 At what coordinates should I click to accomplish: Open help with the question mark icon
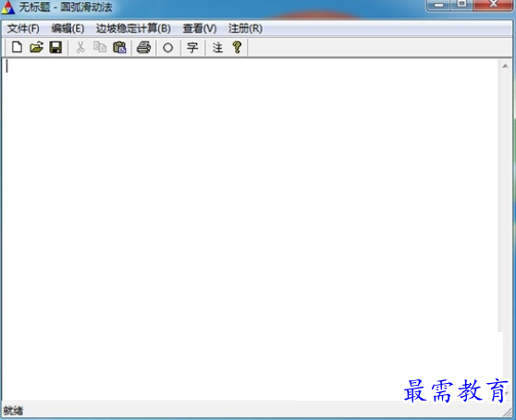237,47
